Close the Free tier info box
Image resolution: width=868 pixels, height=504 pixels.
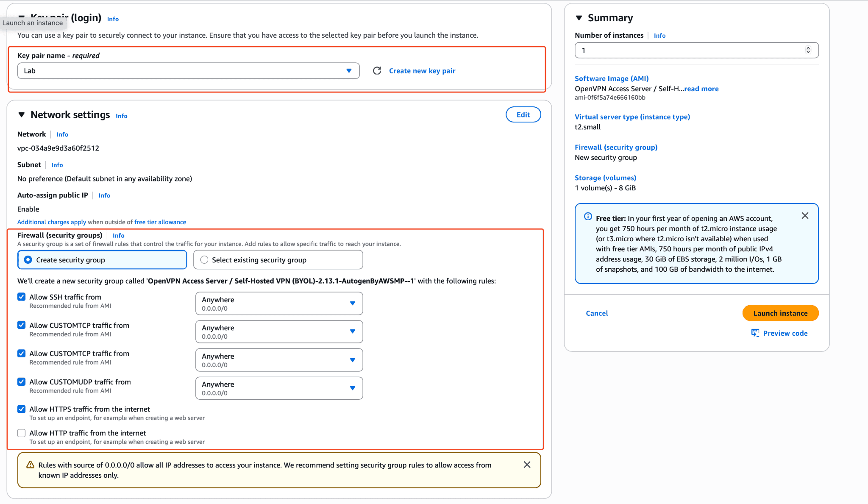click(805, 216)
